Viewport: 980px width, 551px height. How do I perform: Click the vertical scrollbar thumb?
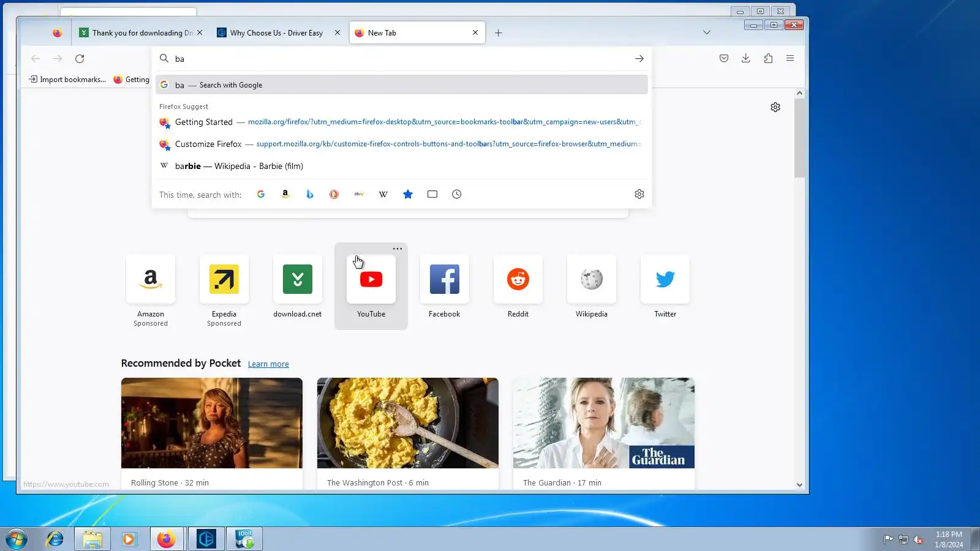[799, 138]
